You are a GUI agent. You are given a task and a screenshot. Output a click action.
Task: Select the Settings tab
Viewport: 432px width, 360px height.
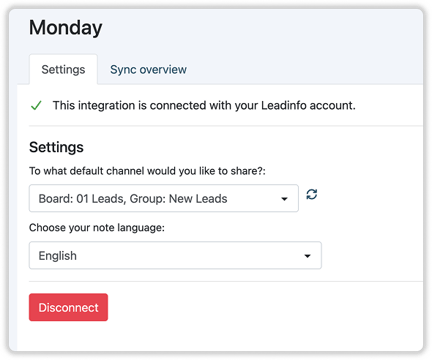click(63, 69)
